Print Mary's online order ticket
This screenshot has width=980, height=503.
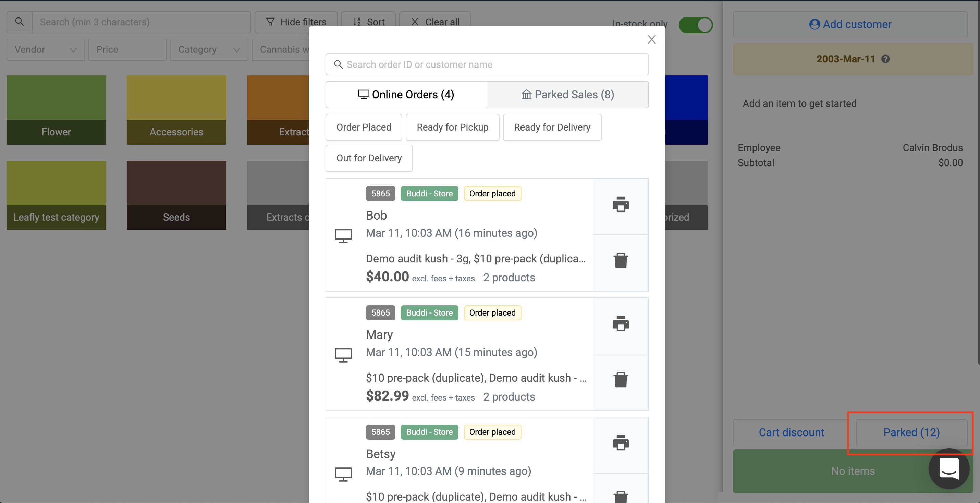[x=621, y=324]
